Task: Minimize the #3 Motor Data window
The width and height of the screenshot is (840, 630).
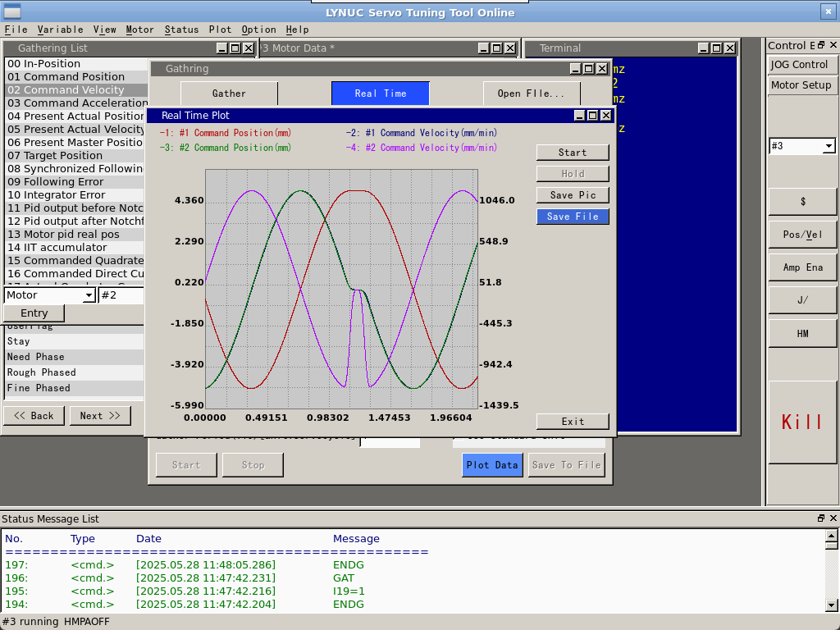Action: [x=484, y=48]
